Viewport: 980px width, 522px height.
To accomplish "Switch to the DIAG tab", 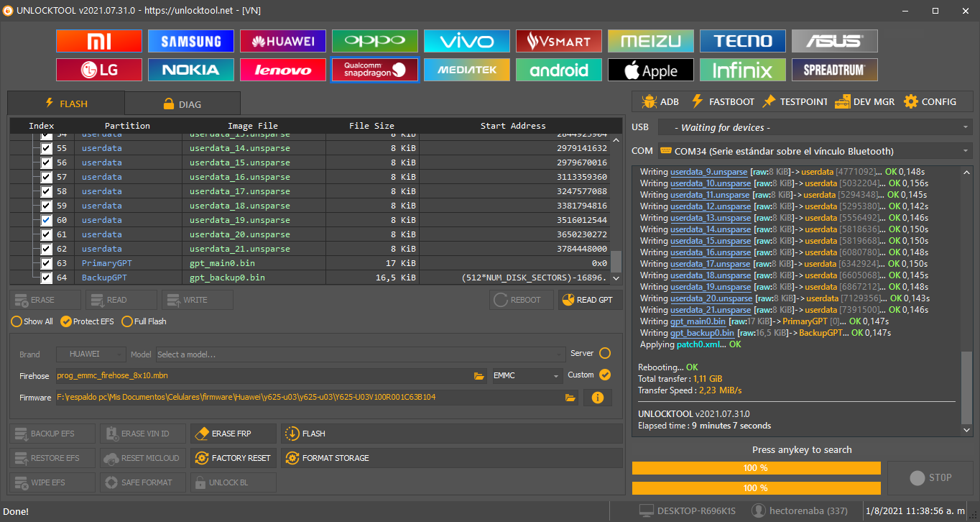I will point(182,104).
